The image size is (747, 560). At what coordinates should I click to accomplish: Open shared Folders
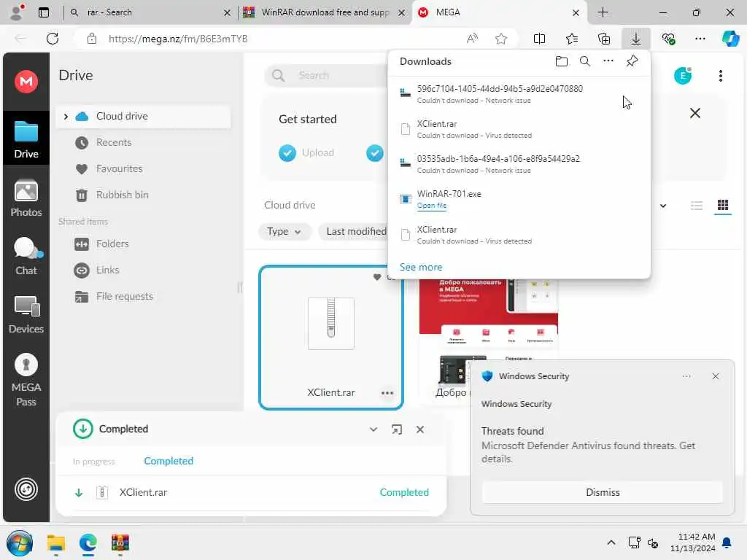112,244
